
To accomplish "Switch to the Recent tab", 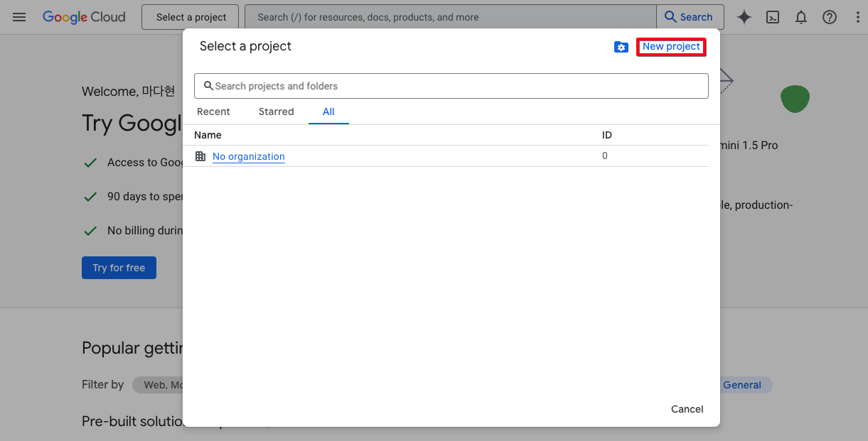I will [213, 111].
